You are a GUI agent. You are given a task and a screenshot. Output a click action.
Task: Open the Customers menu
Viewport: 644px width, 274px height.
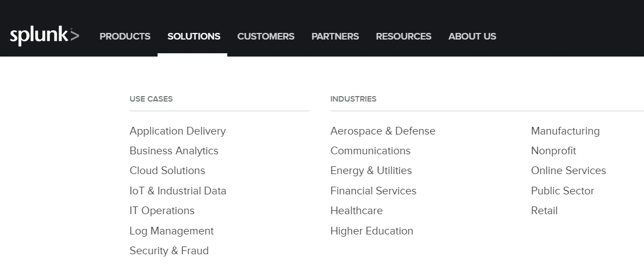pos(266,36)
